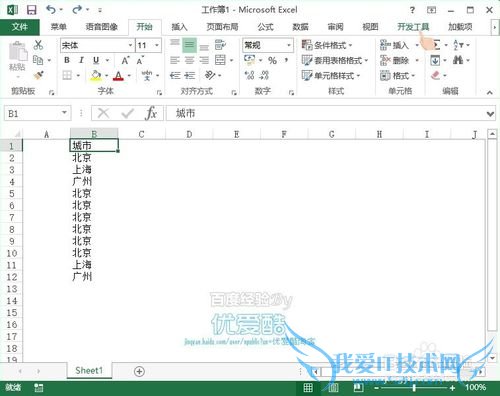The height and width of the screenshot is (396, 500).
Task: Select column C header
Action: [141, 134]
